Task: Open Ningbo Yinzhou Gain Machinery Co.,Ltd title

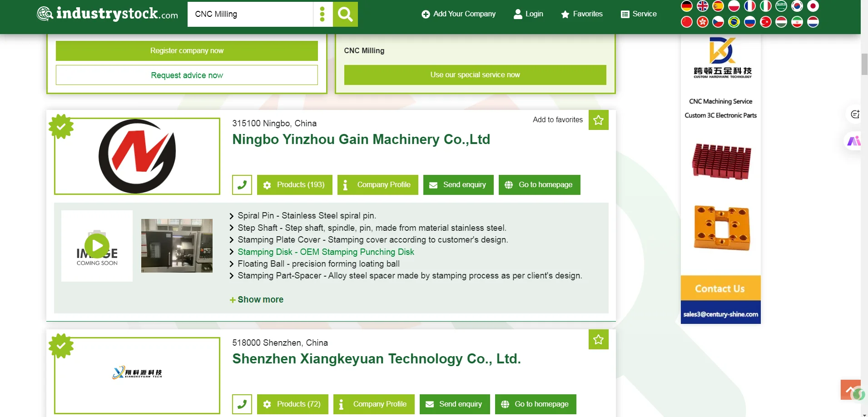Action: (361, 139)
